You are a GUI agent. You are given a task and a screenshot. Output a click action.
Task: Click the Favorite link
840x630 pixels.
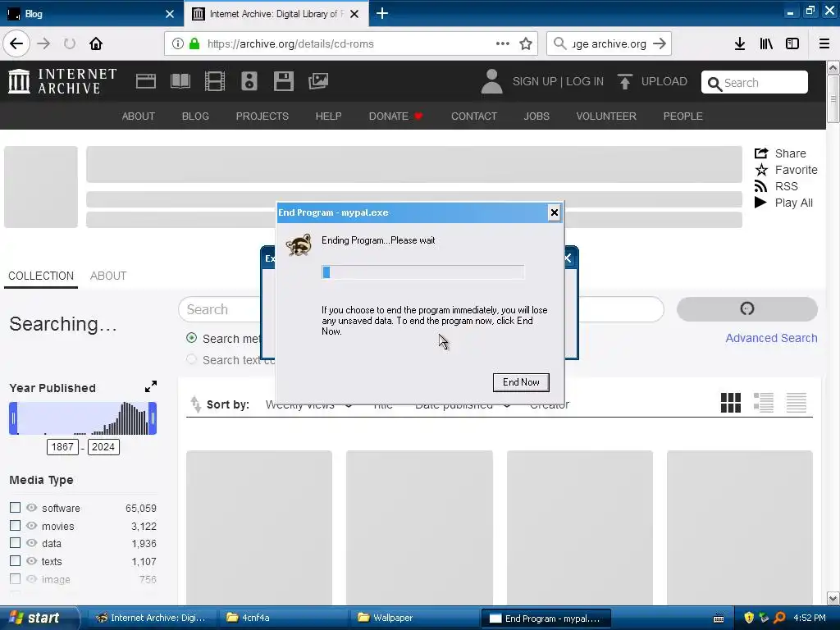786,170
